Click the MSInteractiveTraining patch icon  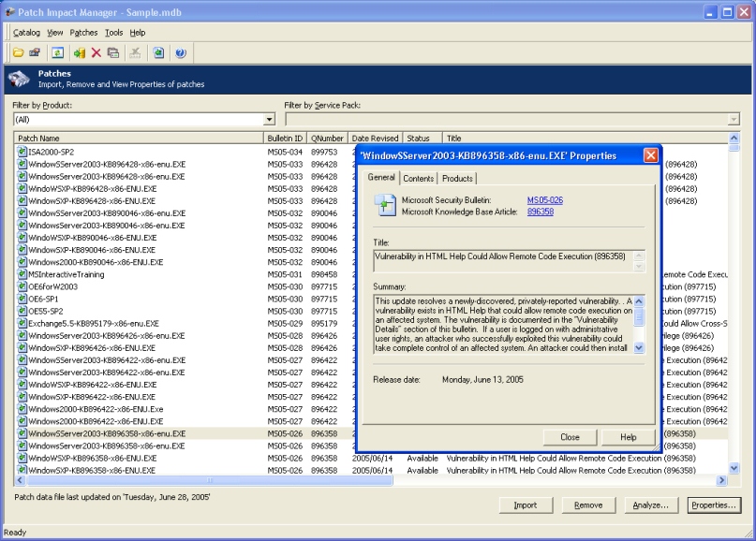(22, 274)
